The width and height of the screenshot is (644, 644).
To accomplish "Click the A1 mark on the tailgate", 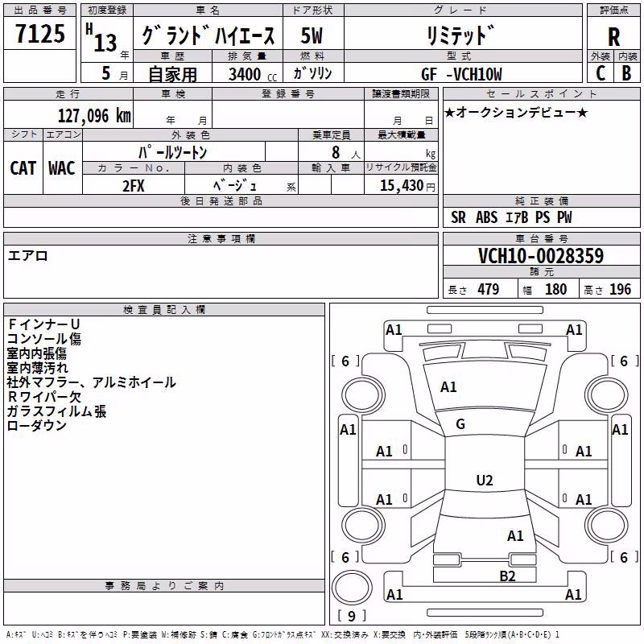I will pyautogui.click(x=515, y=536).
